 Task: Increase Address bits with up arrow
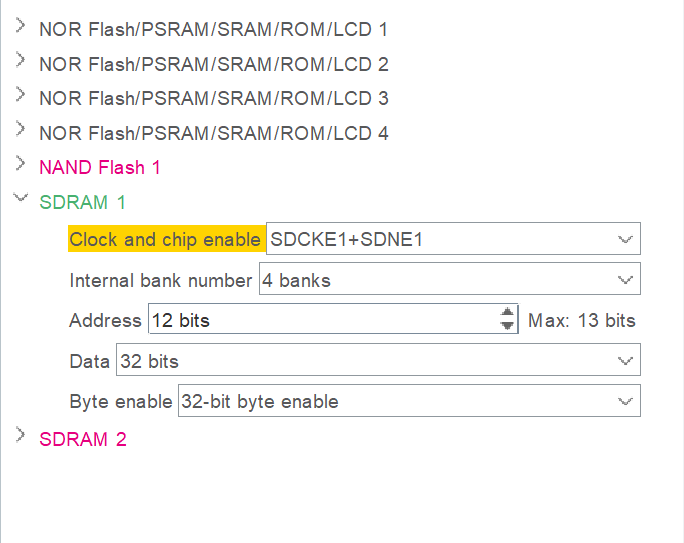[x=508, y=314]
